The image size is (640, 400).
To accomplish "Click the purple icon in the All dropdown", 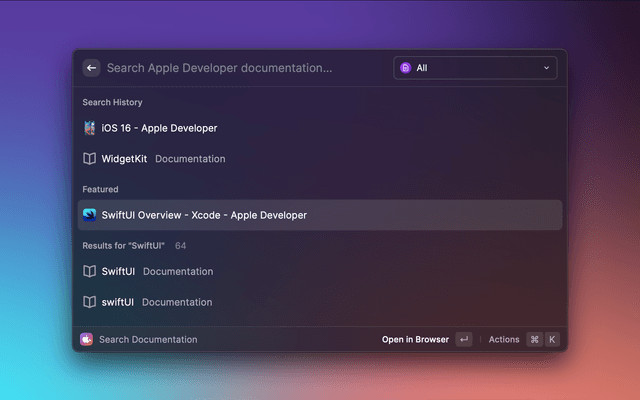I will pos(405,68).
